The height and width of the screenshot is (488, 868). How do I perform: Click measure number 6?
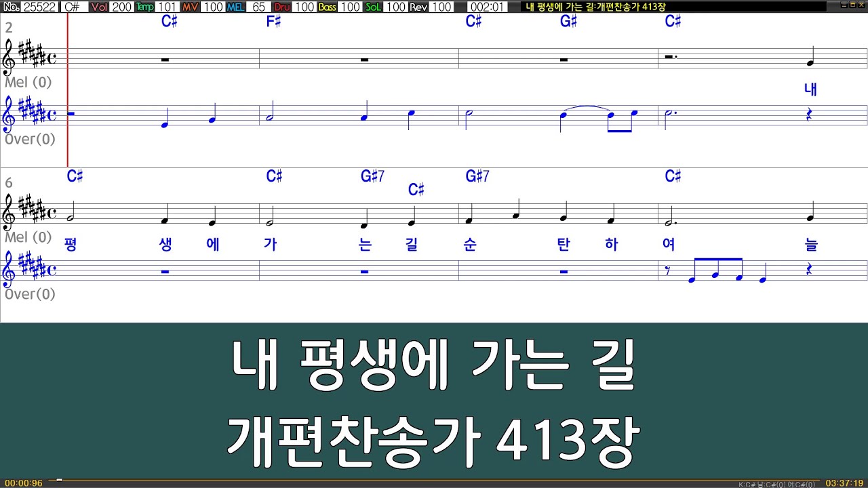coord(9,183)
